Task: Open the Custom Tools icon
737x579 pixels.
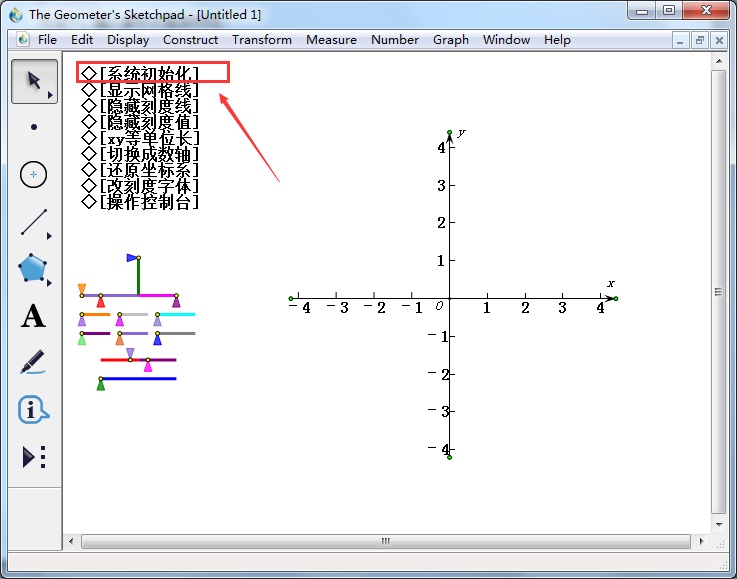Action: [x=34, y=457]
